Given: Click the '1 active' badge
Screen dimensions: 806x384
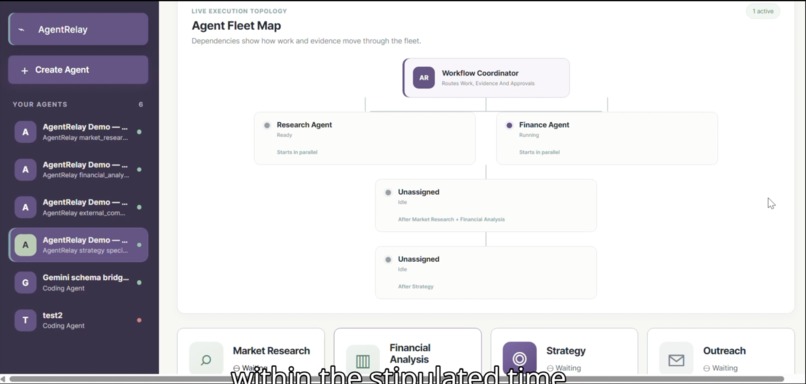Looking at the screenshot, I should click(x=763, y=11).
